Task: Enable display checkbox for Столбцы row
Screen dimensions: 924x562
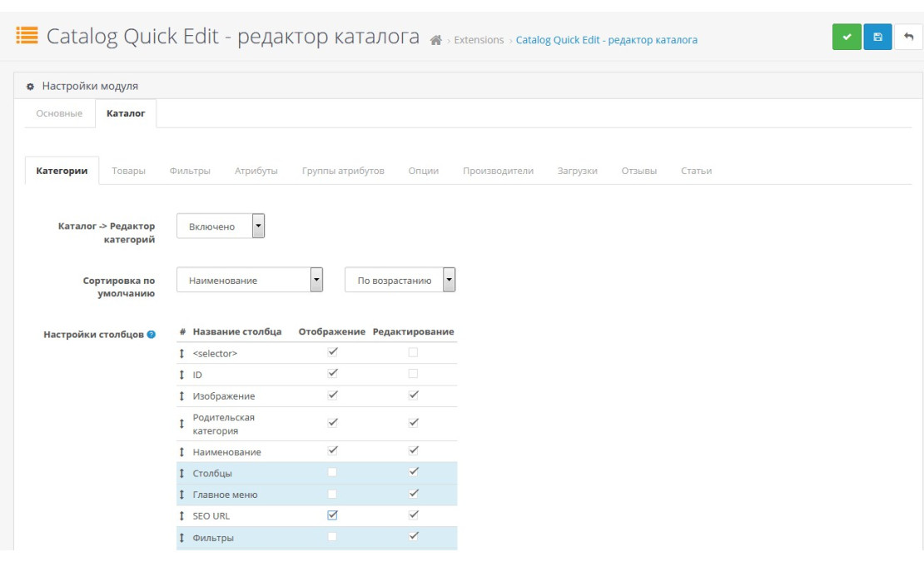Action: [332, 472]
